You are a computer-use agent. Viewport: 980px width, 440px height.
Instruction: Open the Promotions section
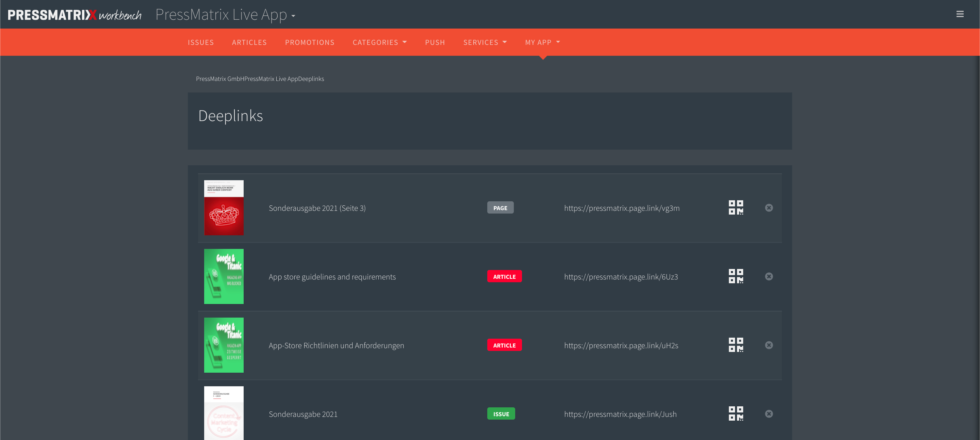tap(310, 42)
